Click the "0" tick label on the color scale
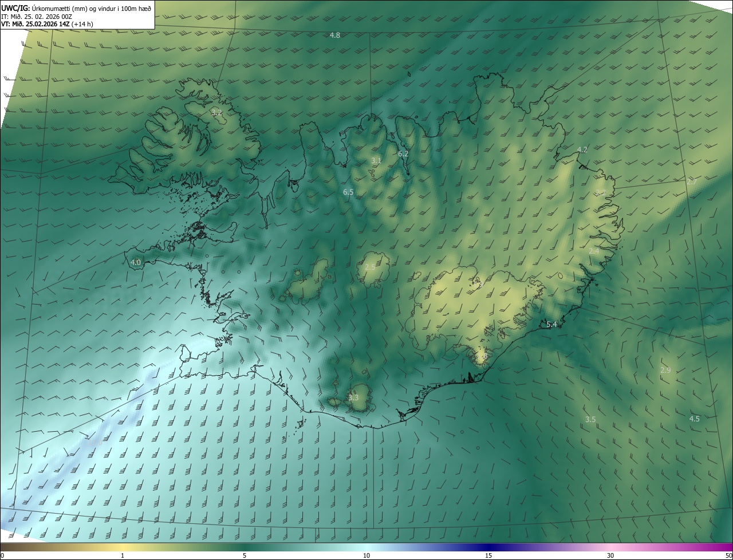The height and width of the screenshot is (560, 733). pos(2,555)
